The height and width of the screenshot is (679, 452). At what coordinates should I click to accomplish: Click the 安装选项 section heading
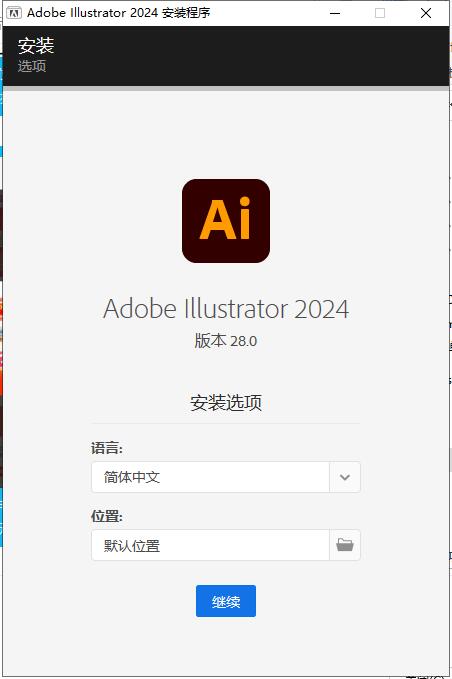coord(226,403)
